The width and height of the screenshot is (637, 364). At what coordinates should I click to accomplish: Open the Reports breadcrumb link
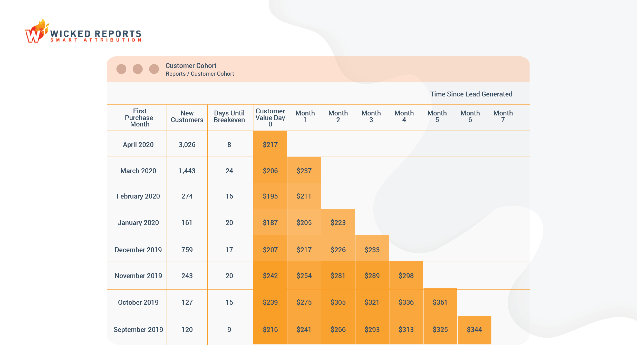click(176, 74)
